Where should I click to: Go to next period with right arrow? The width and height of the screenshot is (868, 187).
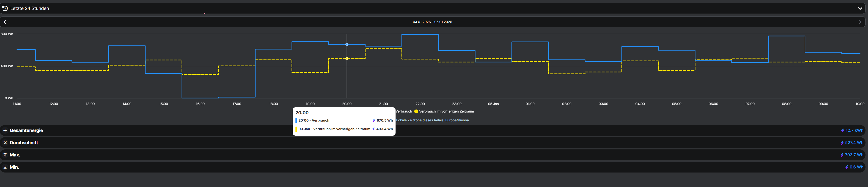[860, 22]
